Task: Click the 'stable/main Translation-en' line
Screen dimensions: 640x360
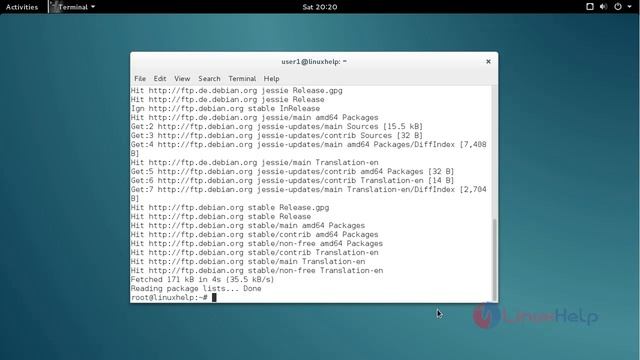Action: pyautogui.click(x=248, y=262)
